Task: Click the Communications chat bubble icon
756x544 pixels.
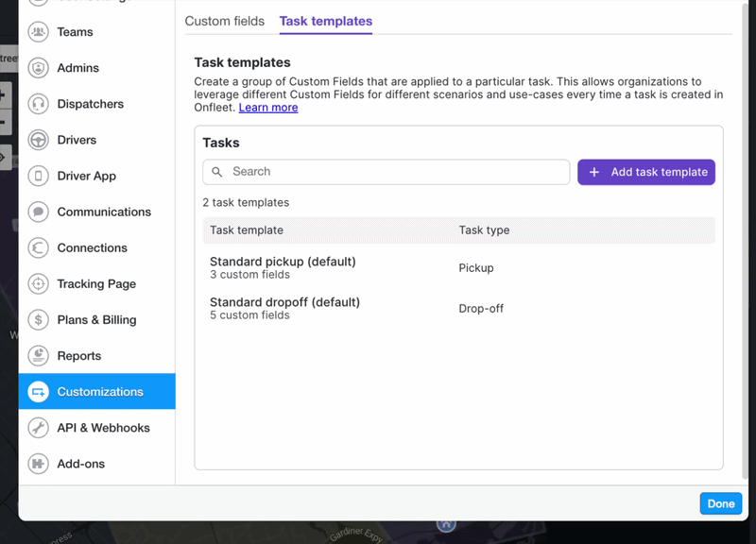Action: click(38, 212)
